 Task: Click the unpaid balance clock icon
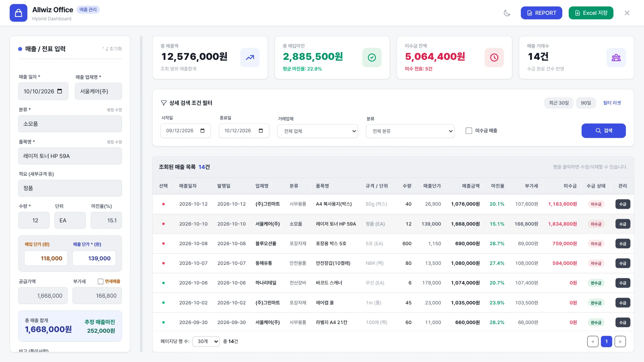click(x=494, y=58)
